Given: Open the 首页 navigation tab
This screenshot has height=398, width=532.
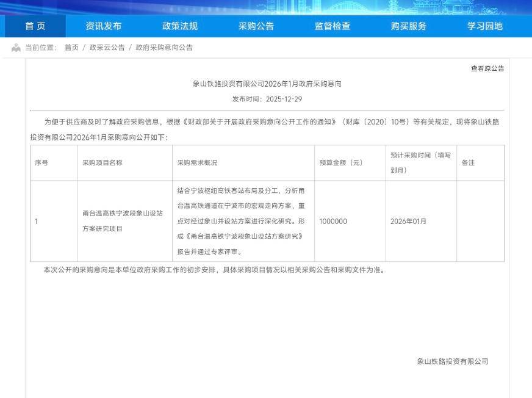Looking at the screenshot, I should (35, 26).
